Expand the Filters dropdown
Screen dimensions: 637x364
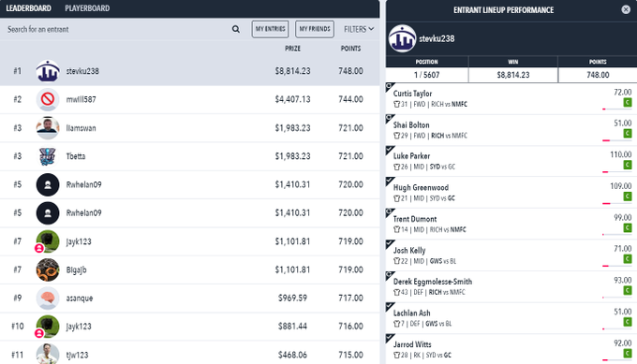(x=359, y=29)
